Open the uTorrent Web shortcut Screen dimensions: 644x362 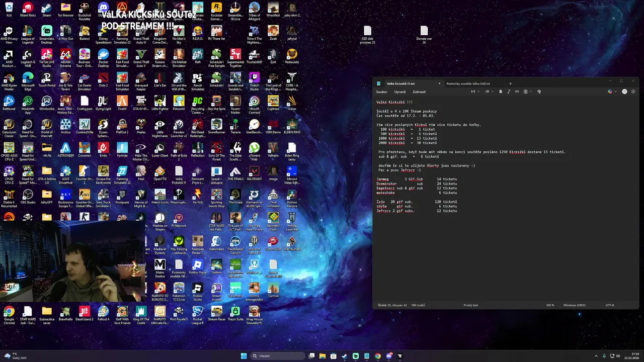tap(254, 150)
